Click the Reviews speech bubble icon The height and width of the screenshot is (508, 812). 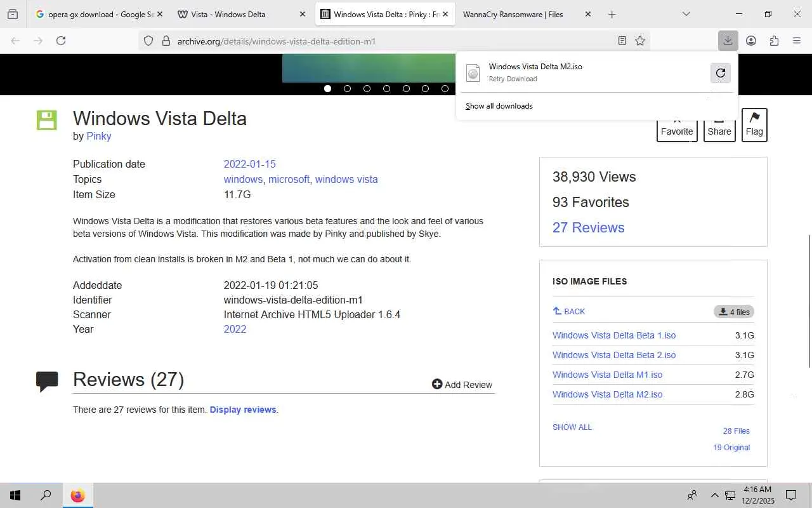[x=47, y=382]
